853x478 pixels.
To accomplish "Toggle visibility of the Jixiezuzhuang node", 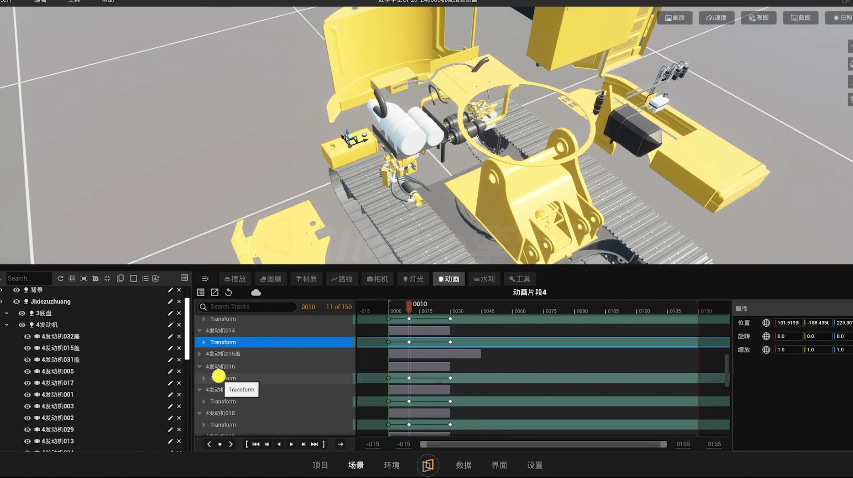I will 16,302.
